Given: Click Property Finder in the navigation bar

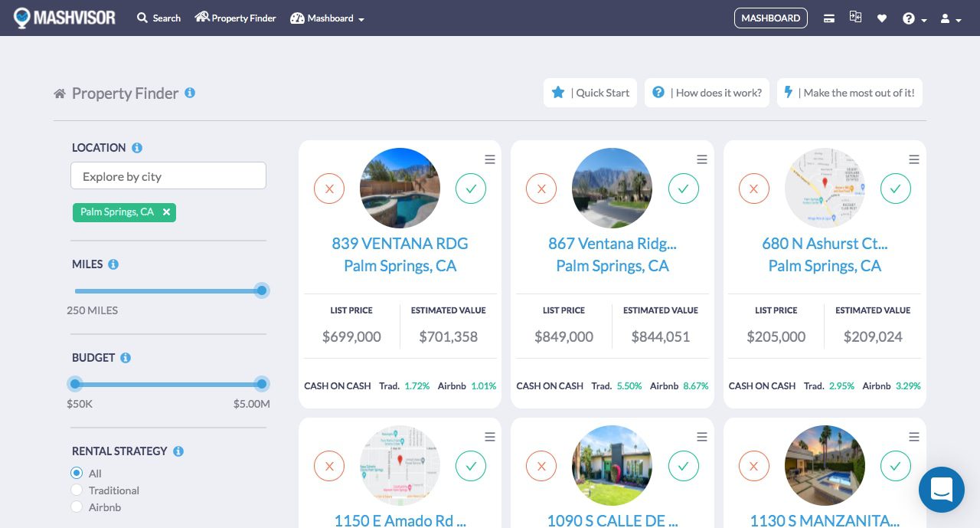Looking at the screenshot, I should pyautogui.click(x=235, y=18).
